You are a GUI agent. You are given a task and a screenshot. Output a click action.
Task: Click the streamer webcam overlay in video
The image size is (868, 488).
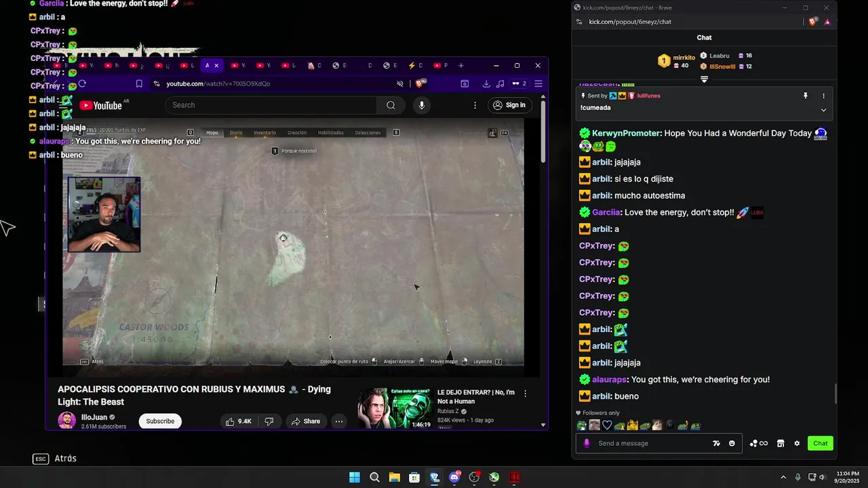pyautogui.click(x=104, y=215)
